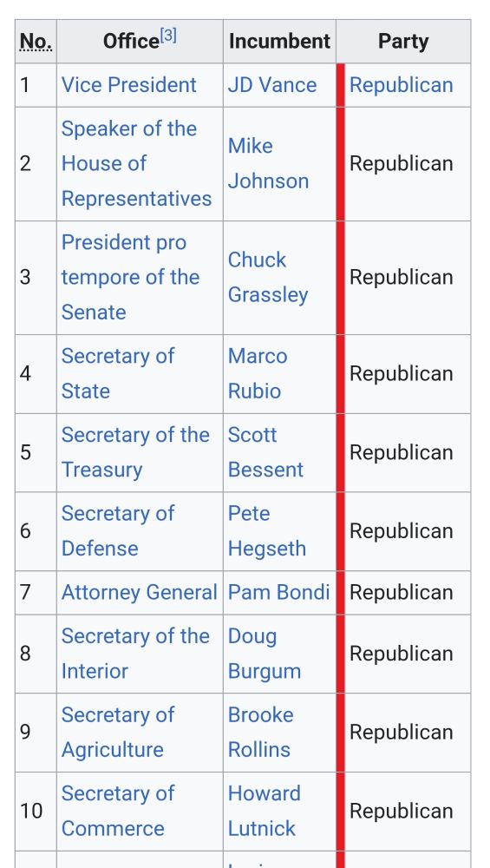
Task: Follow the Secretary of State link
Action: 118,373
